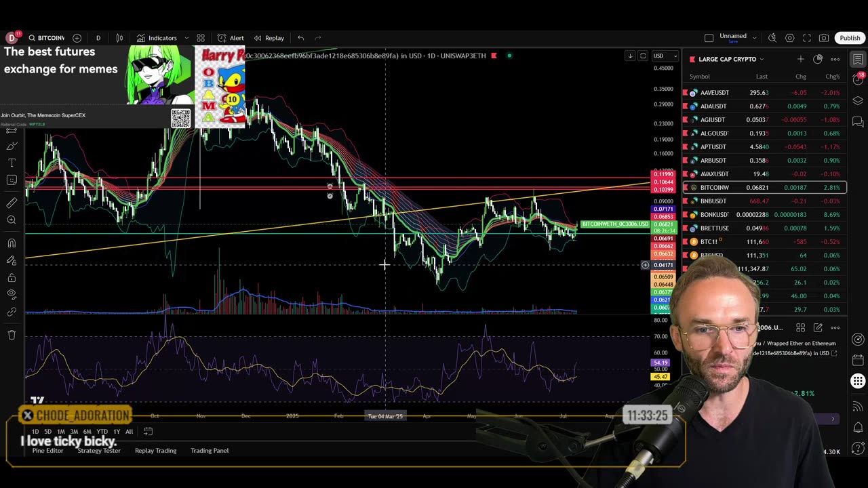Image resolution: width=868 pixels, height=488 pixels.
Task: Open the candlestick chart style menu
Action: [119, 38]
